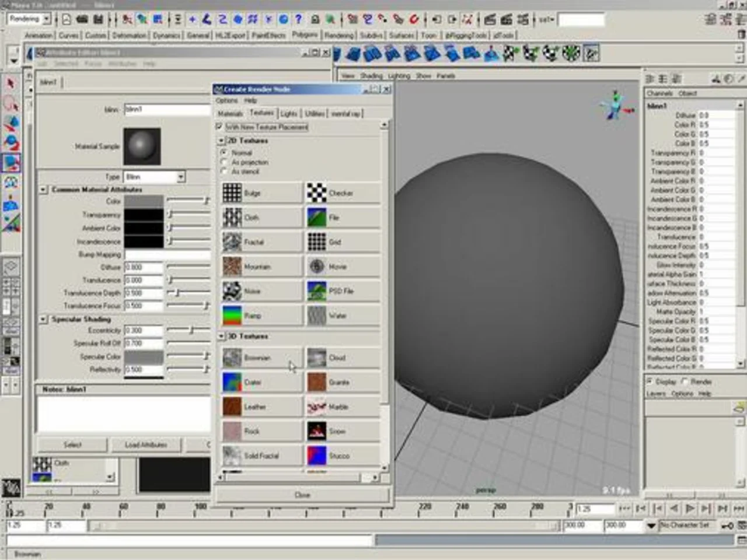The height and width of the screenshot is (560, 747).
Task: Pick the Noise texture
Action: [x=262, y=290]
